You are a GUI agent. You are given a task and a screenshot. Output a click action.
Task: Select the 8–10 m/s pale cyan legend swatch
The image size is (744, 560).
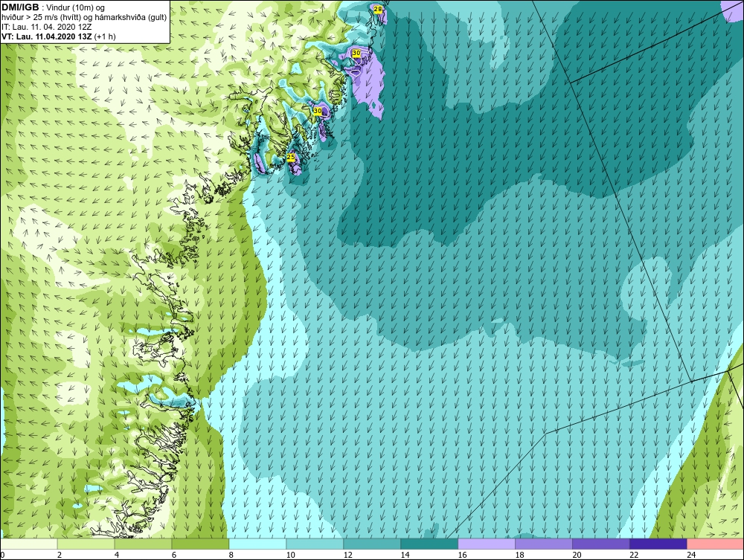point(257,544)
